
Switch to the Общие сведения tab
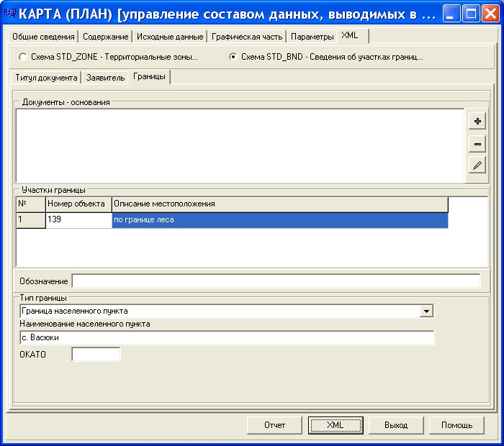coord(43,36)
